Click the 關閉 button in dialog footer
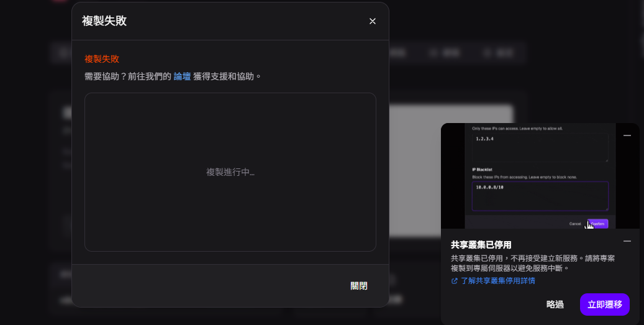Screen dimensions: 644x325 coord(358,286)
